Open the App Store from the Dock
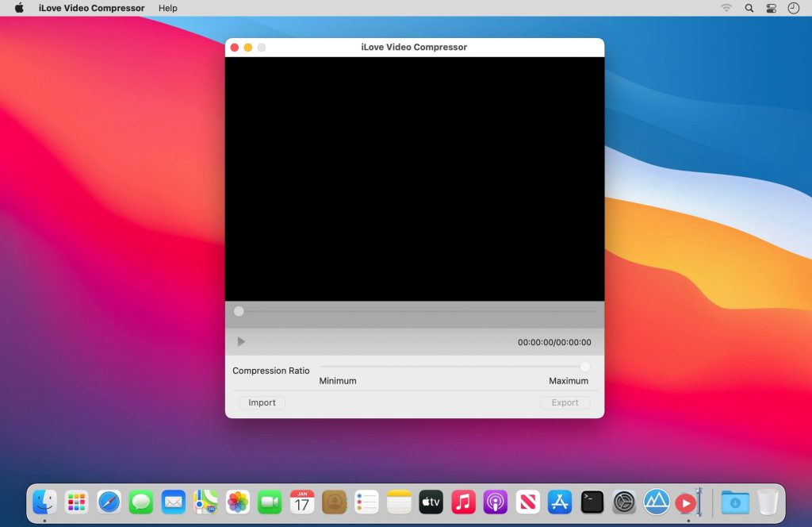Image resolution: width=812 pixels, height=527 pixels. point(559,502)
